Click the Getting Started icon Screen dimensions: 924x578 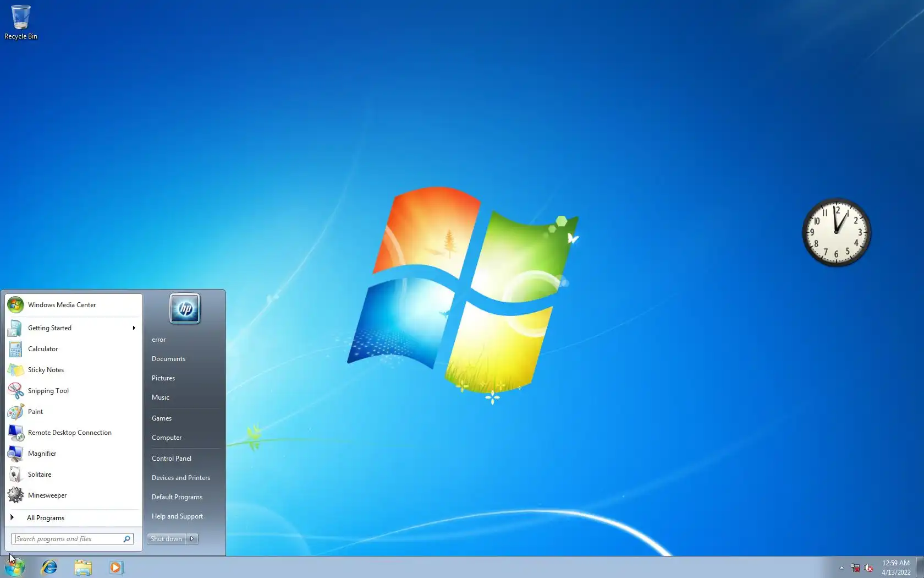click(15, 328)
